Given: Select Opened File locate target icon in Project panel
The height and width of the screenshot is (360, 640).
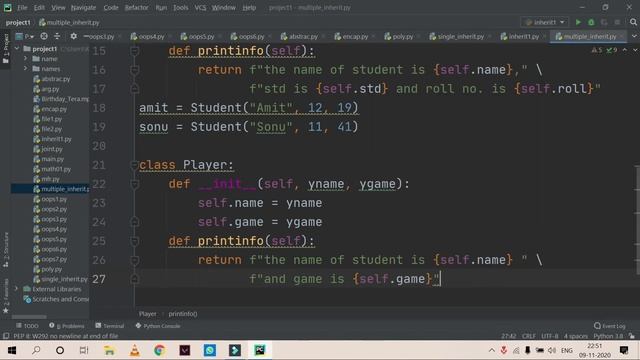Looking at the screenshot, I should point(44,36).
